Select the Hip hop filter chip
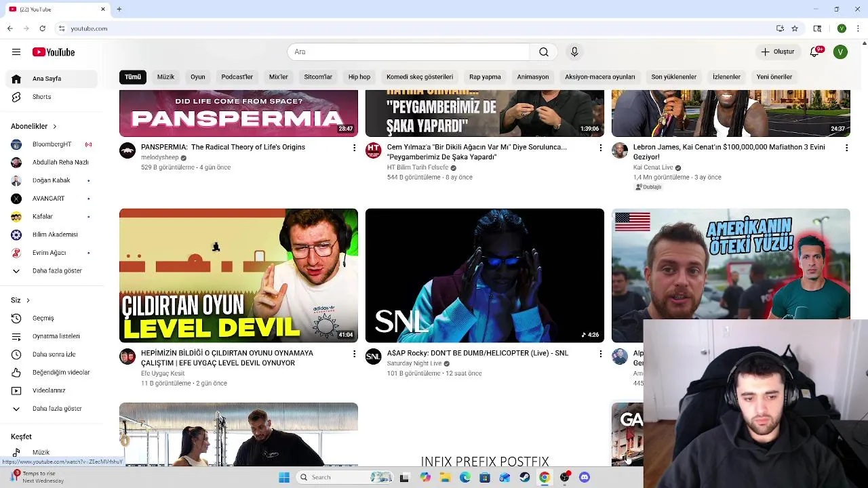 359,77
